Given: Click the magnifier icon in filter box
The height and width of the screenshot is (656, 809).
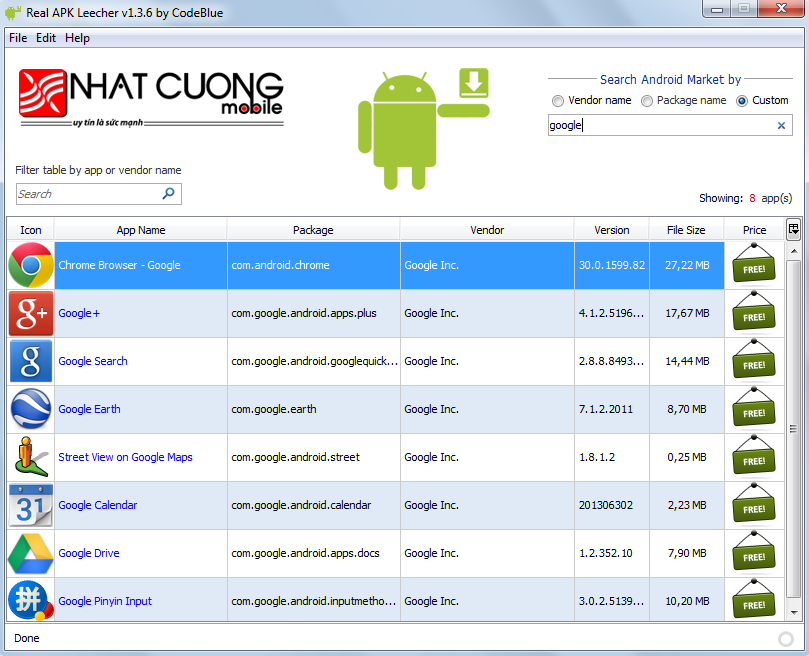Looking at the screenshot, I should 168,194.
